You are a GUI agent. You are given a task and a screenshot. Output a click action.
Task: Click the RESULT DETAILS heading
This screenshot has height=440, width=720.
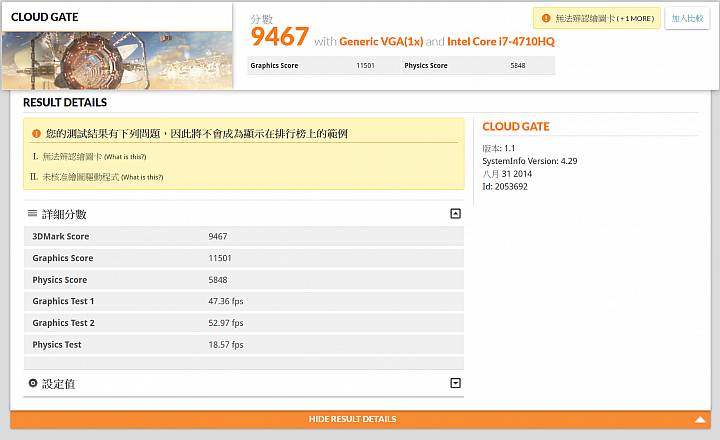point(65,102)
